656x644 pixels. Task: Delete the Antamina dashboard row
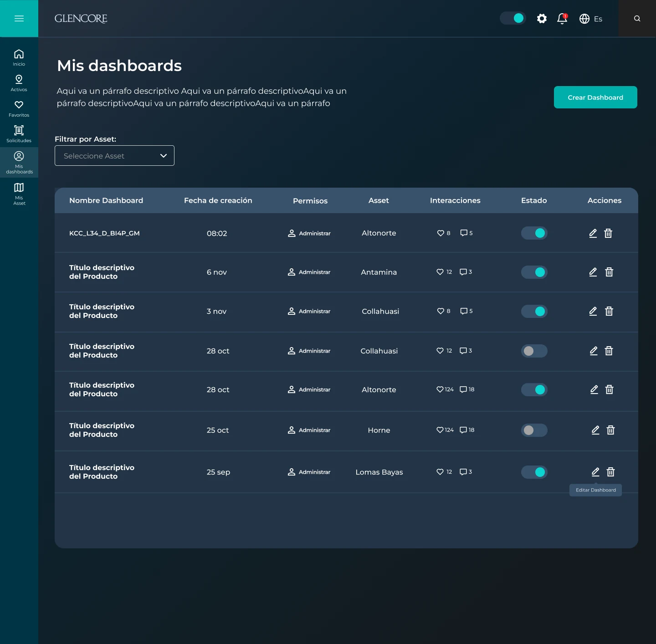(x=609, y=272)
